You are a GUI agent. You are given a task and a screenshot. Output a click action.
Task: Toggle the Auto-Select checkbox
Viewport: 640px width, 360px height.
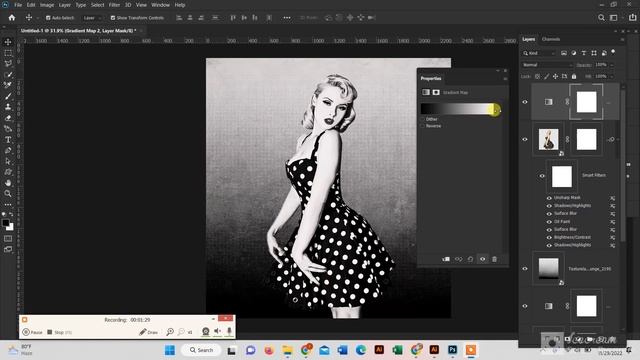pyautogui.click(x=48, y=18)
